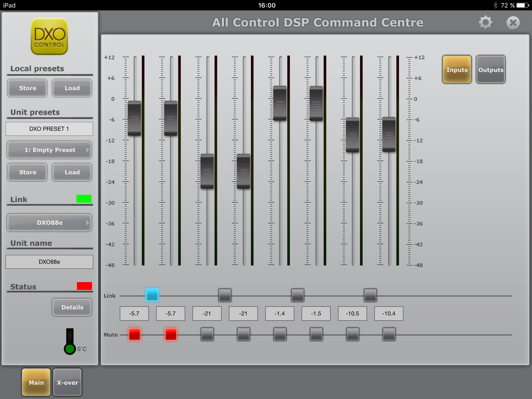Select the DXO PRESET 1 name field
Screen dimensions: 532x399
pyautogui.click(x=49, y=129)
